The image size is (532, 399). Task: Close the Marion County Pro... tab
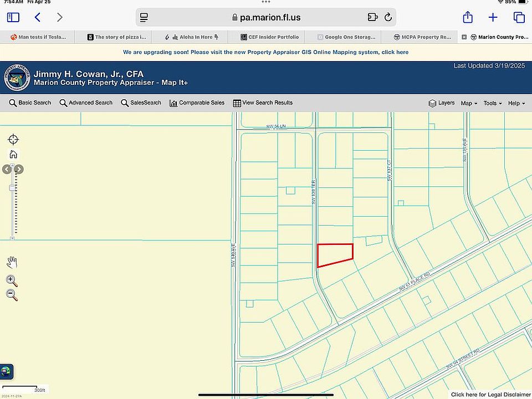(464, 37)
